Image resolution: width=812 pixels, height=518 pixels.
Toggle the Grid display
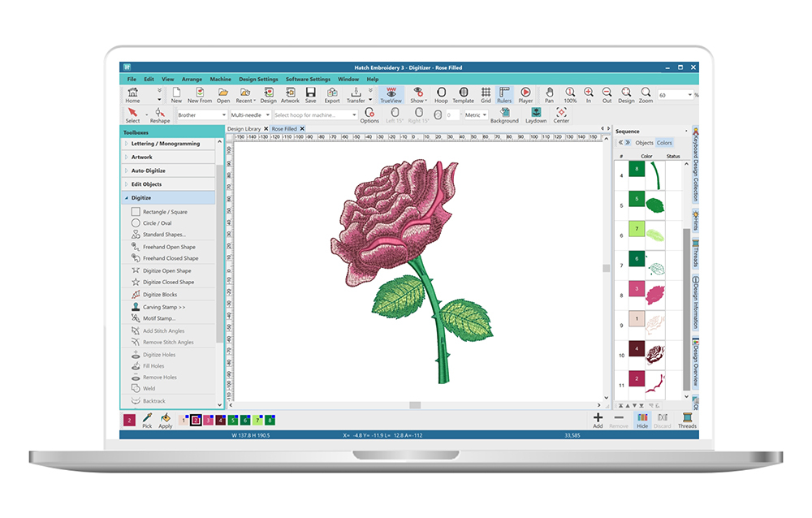pyautogui.click(x=486, y=95)
